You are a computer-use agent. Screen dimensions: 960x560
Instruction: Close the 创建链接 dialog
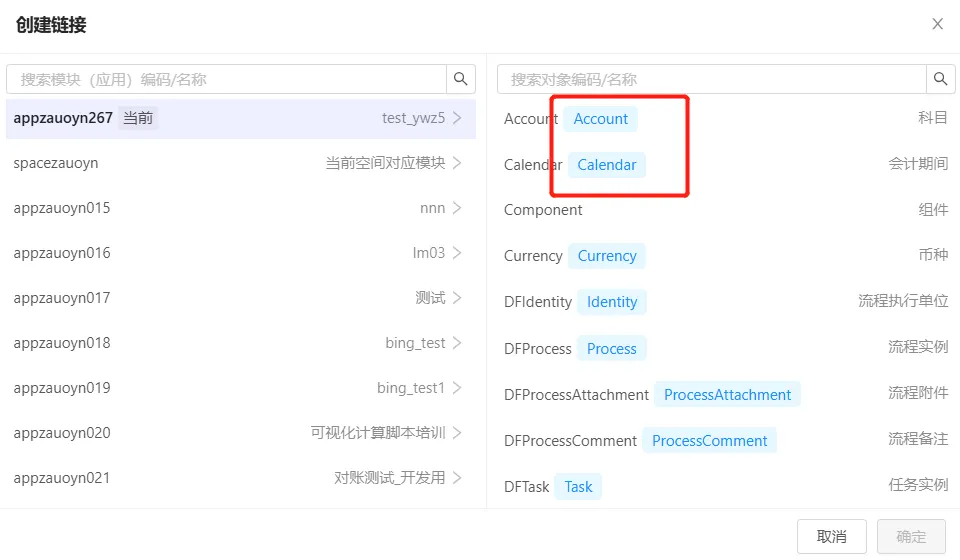tap(937, 24)
